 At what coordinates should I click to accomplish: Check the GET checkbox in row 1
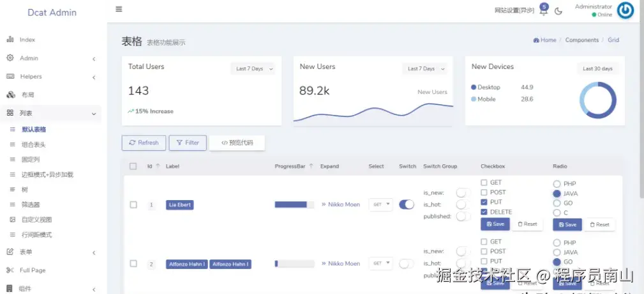(x=484, y=183)
